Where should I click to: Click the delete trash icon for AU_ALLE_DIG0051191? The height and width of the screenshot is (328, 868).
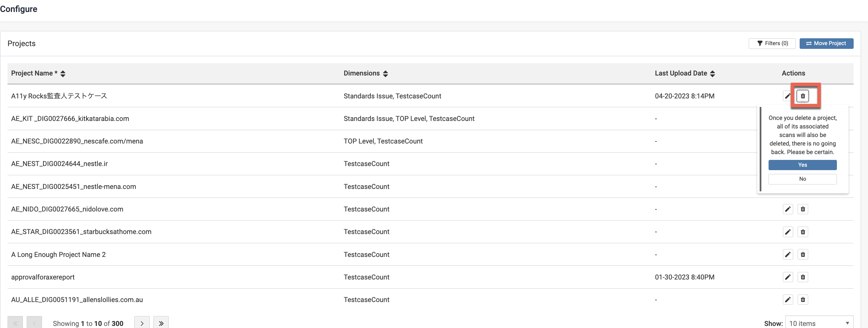(x=803, y=300)
